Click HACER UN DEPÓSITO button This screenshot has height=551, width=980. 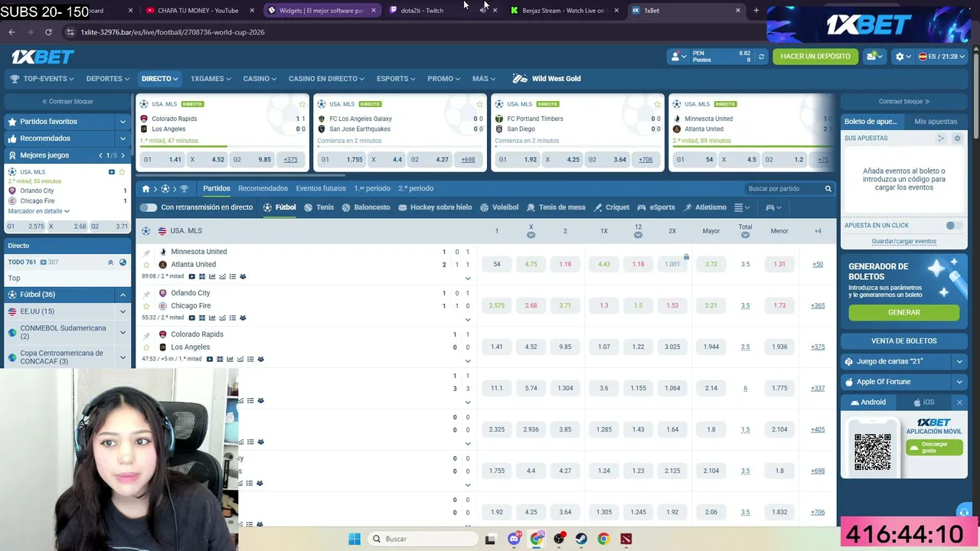[x=815, y=57]
